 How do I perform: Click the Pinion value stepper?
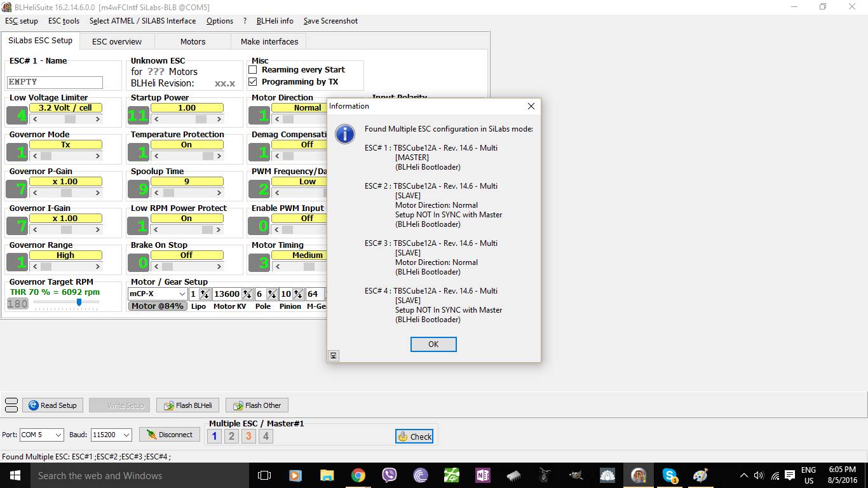point(297,294)
